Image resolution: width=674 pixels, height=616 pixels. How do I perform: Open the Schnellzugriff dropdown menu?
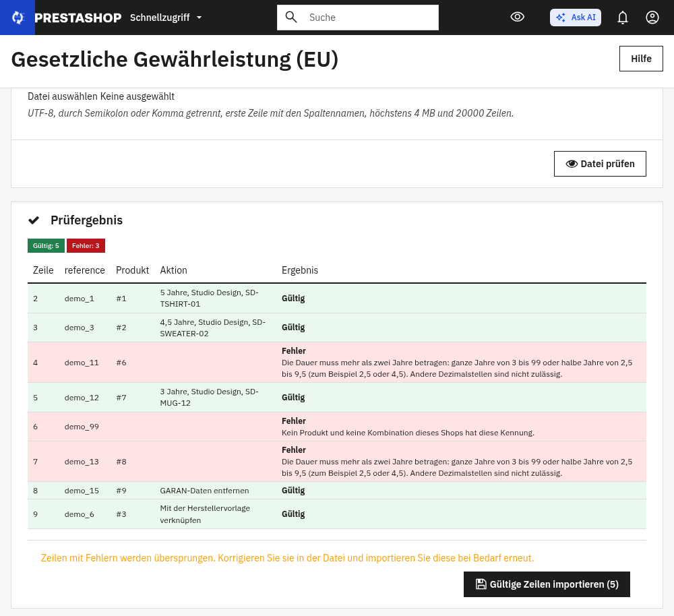pos(166,18)
